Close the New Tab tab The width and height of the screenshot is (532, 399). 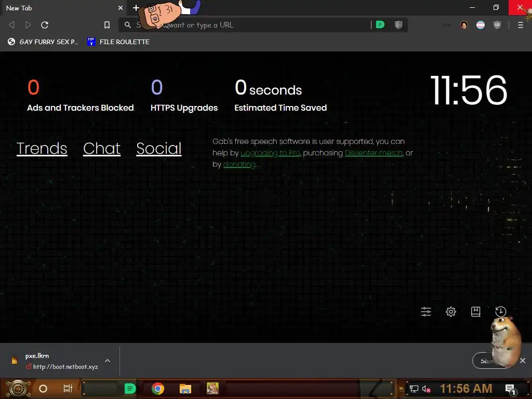(x=121, y=8)
